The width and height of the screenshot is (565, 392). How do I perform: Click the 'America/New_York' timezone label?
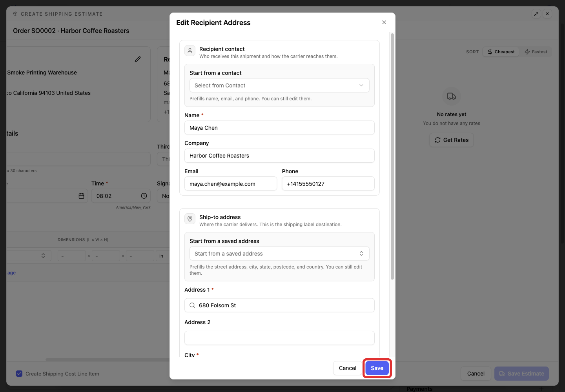tap(133, 208)
